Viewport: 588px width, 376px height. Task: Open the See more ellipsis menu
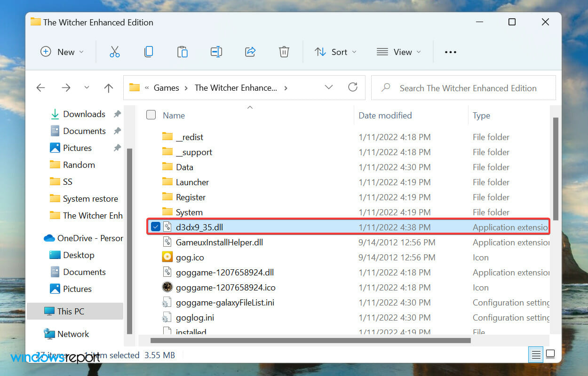pyautogui.click(x=451, y=52)
